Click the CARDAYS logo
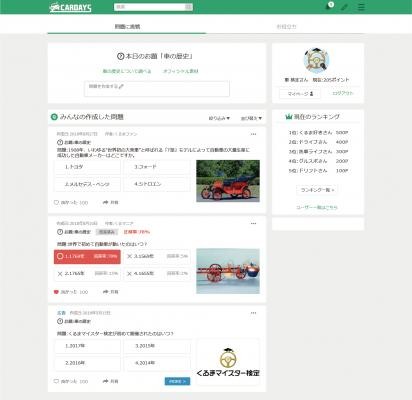Viewport: 412px width, 400px height. pyautogui.click(x=70, y=8)
